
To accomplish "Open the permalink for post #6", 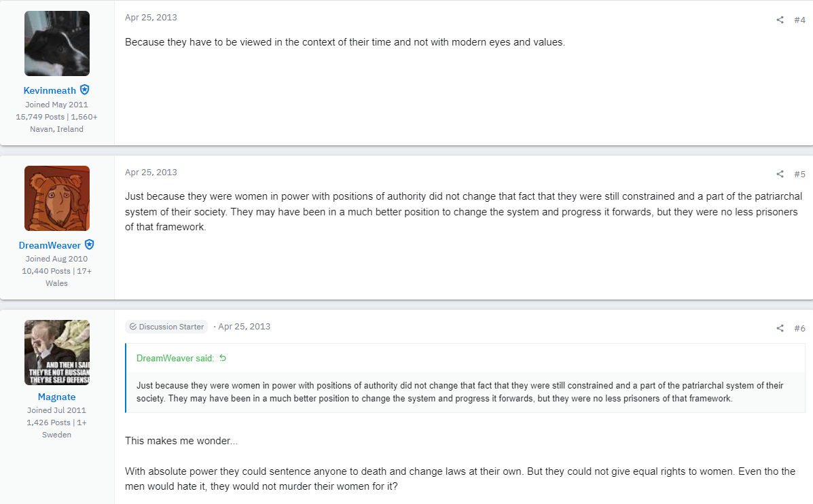I will tap(799, 328).
